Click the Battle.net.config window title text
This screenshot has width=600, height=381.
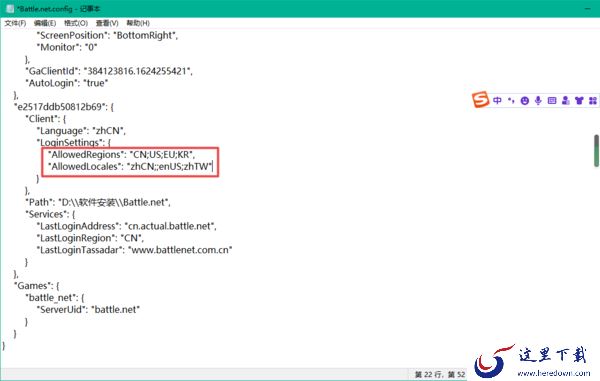click(58, 8)
